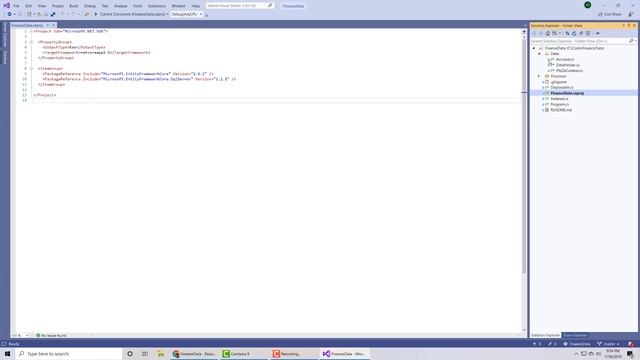Click the Show All Files icon in Solution Explorer
Image resolution: width=640 pixels, height=360 pixels.
tap(588, 33)
